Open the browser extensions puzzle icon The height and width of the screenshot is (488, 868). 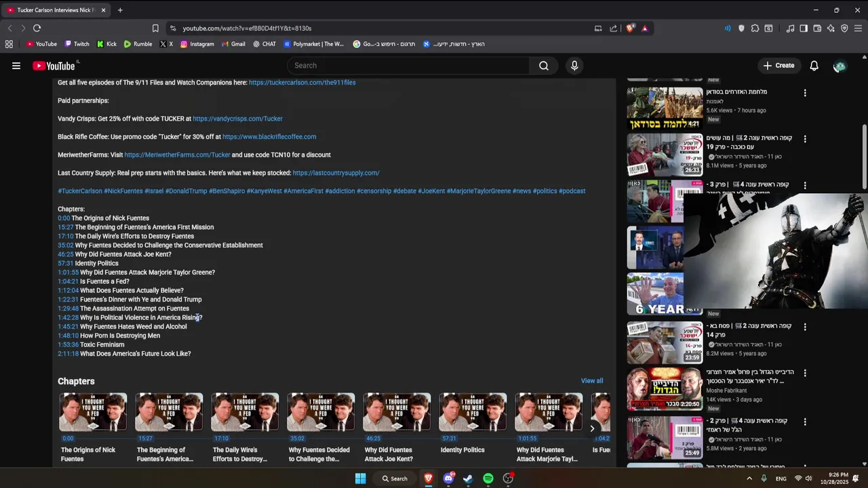pos(755,28)
